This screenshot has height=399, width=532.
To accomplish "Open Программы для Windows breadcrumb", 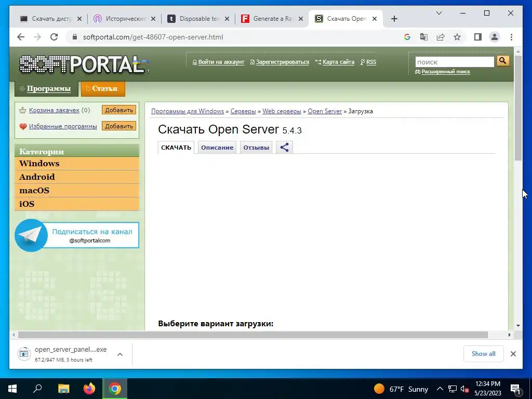I will coord(187,111).
